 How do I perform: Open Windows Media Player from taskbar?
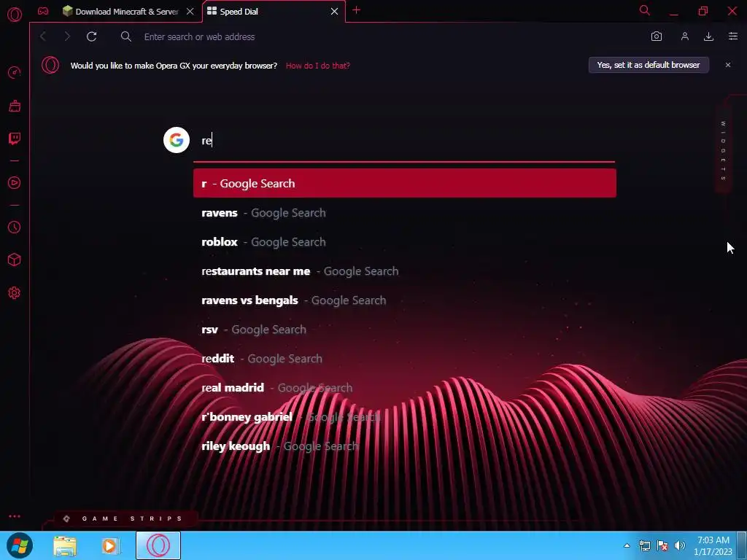pyautogui.click(x=110, y=545)
